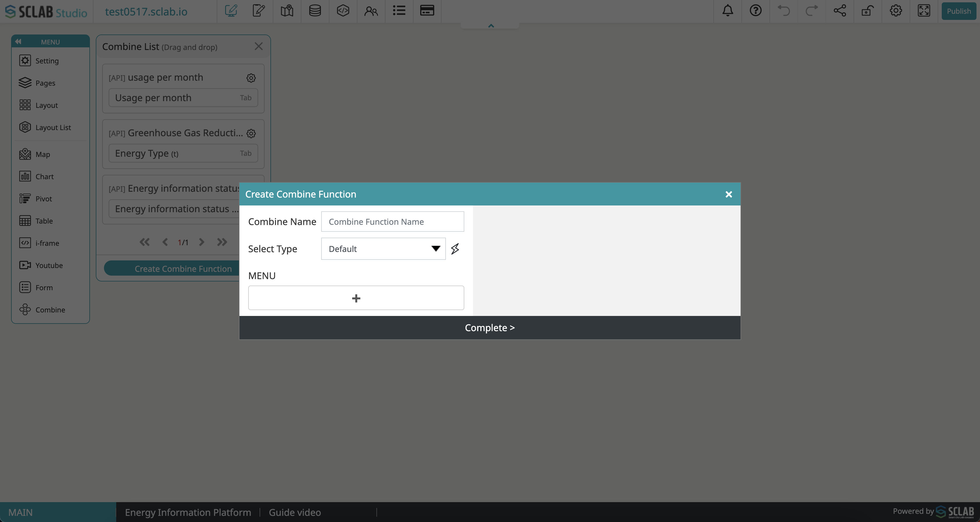Click the edit pencil toolbar icon
The width and height of the screenshot is (980, 522).
tap(259, 11)
